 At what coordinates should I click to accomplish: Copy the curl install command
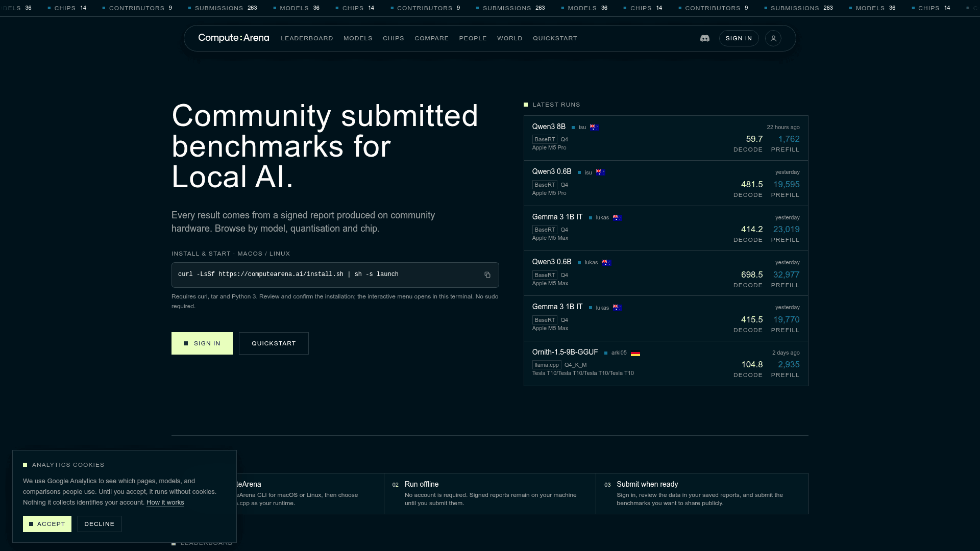click(x=487, y=275)
